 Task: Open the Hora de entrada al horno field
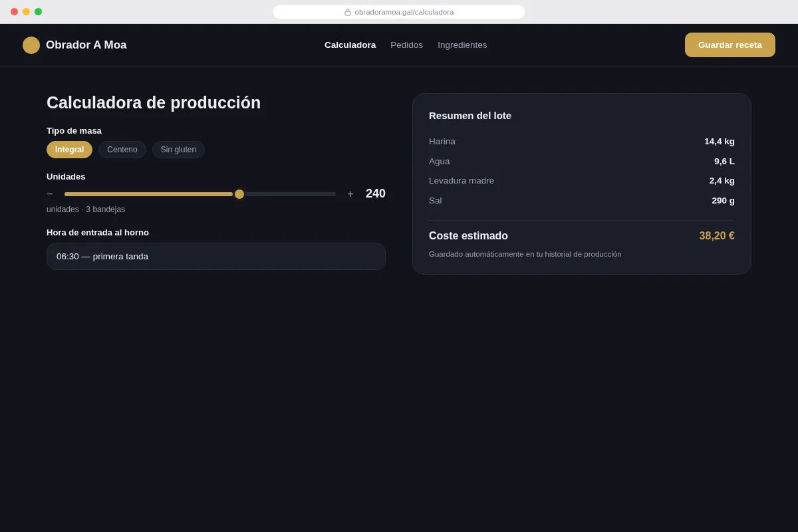click(x=216, y=256)
